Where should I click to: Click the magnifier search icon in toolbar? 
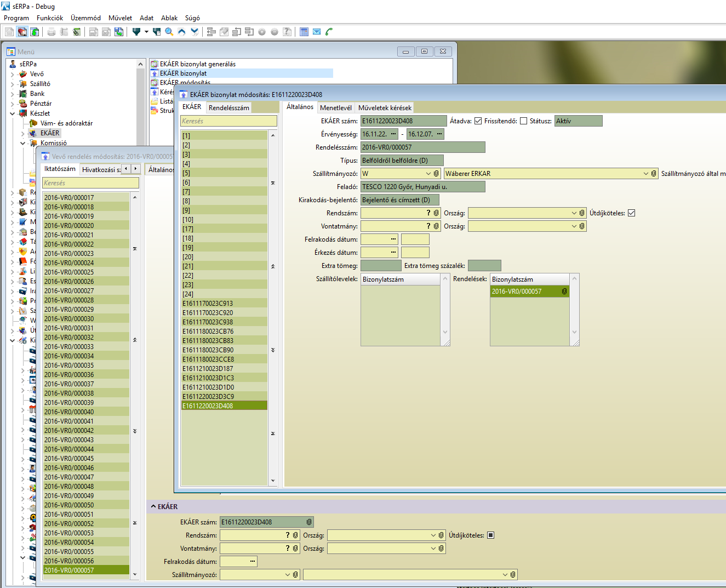[x=169, y=32]
